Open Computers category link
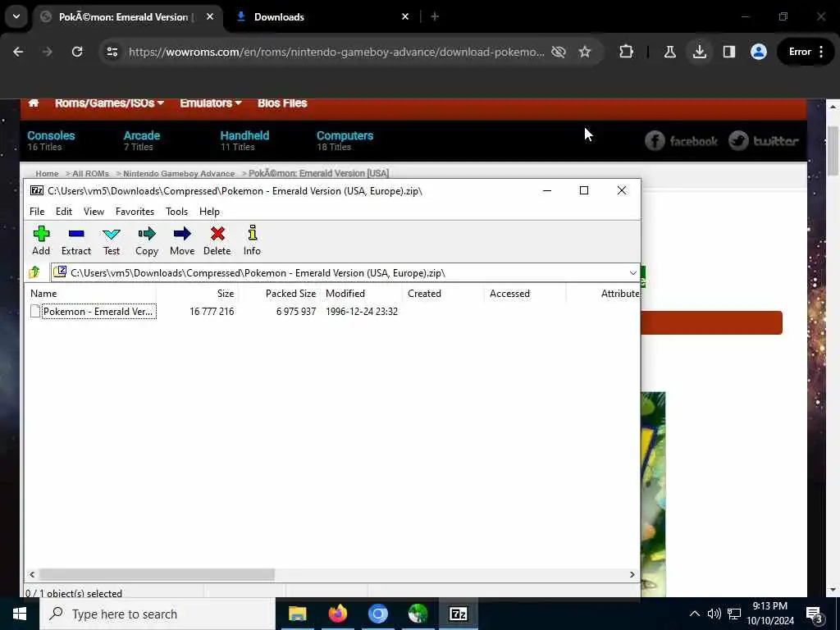The width and height of the screenshot is (840, 630). pyautogui.click(x=345, y=135)
